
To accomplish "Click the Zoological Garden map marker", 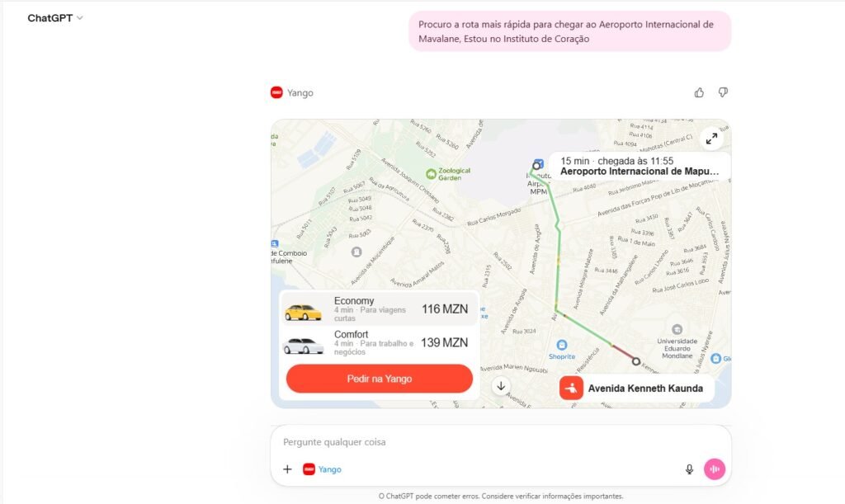I will [431, 173].
